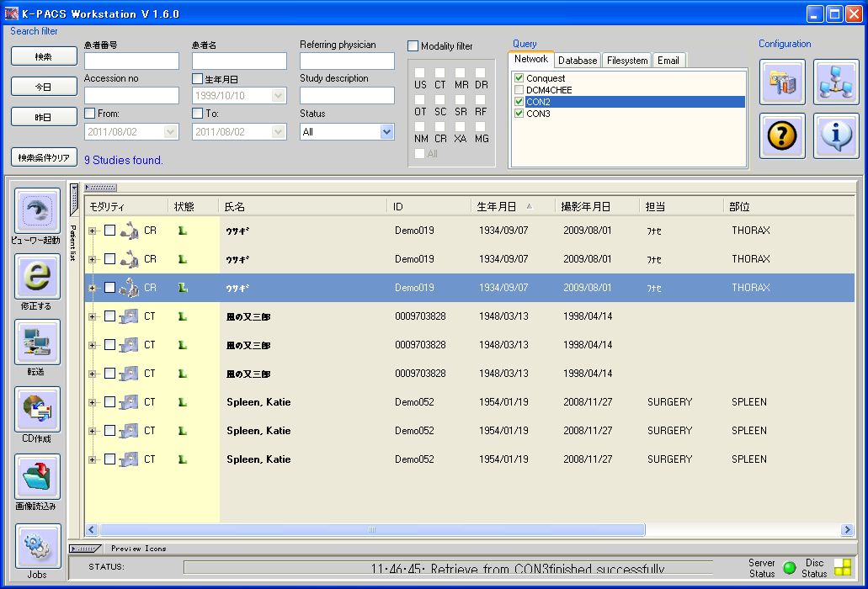Click the first Spleen, Katie CT modality icon

coord(129,402)
